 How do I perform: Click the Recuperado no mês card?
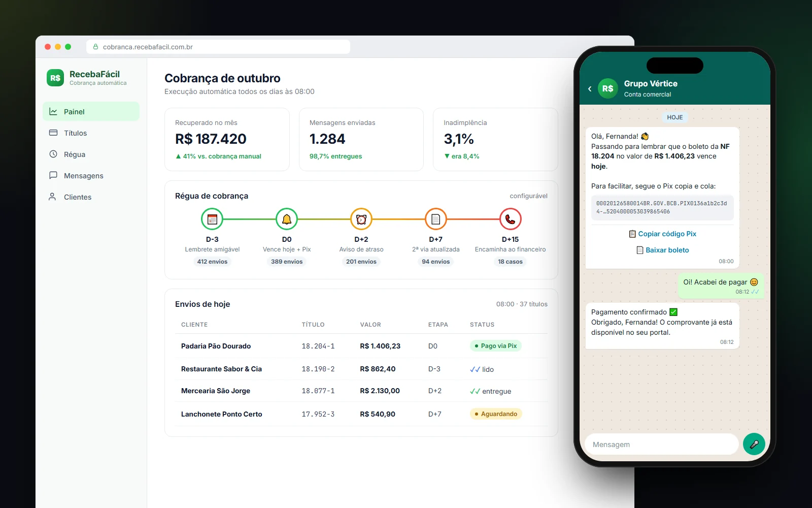point(227,139)
